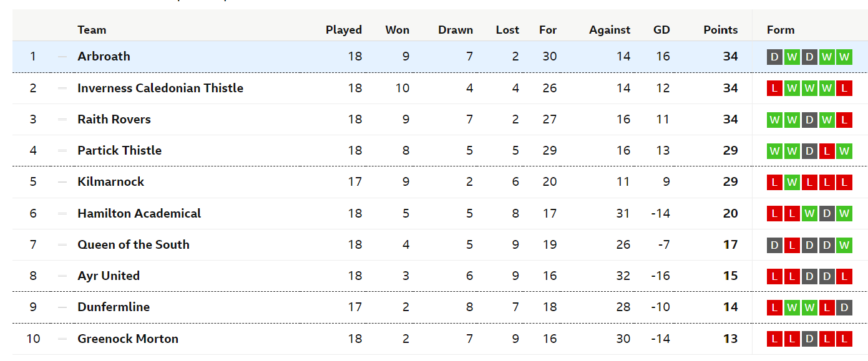Image resolution: width=868 pixels, height=361 pixels.
Task: Click Inverness Caledonian Thistle's last form badge (L)
Action: point(844,89)
